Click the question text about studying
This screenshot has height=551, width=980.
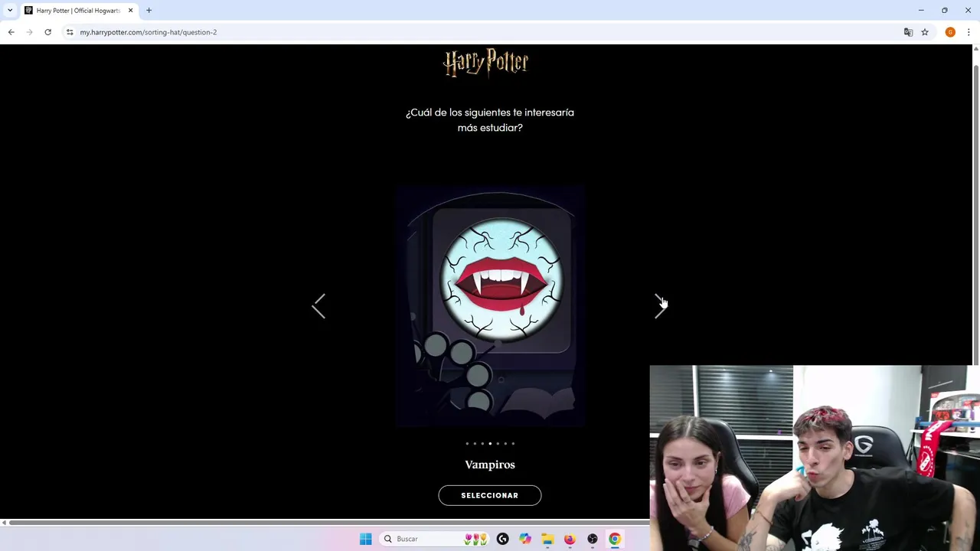click(x=490, y=120)
